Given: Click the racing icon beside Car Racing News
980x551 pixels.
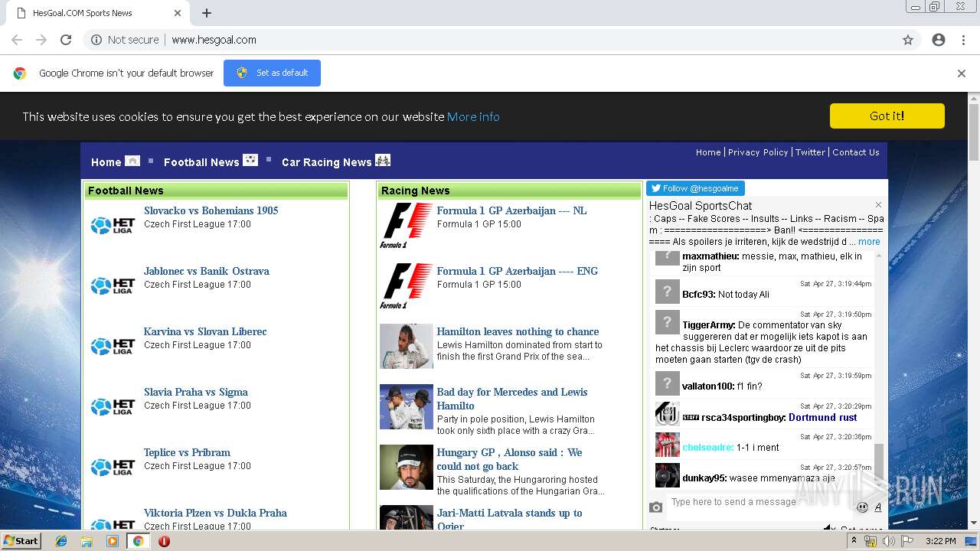Looking at the screenshot, I should pos(383,160).
